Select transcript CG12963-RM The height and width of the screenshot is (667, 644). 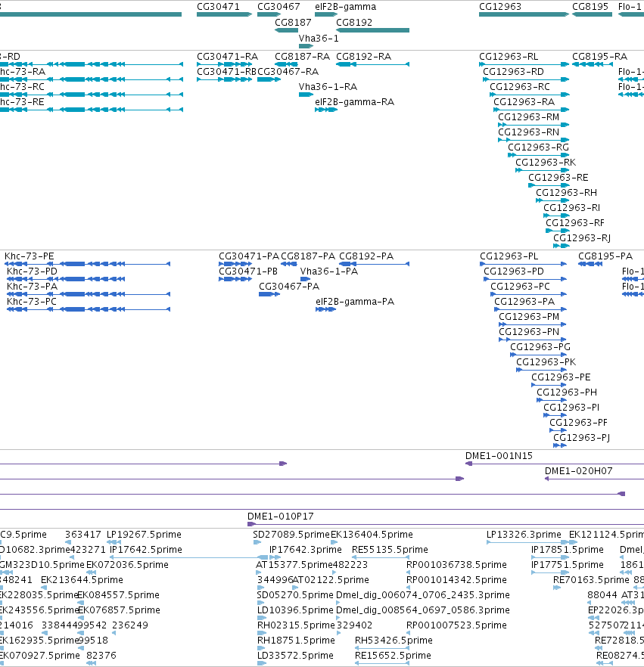click(x=534, y=125)
